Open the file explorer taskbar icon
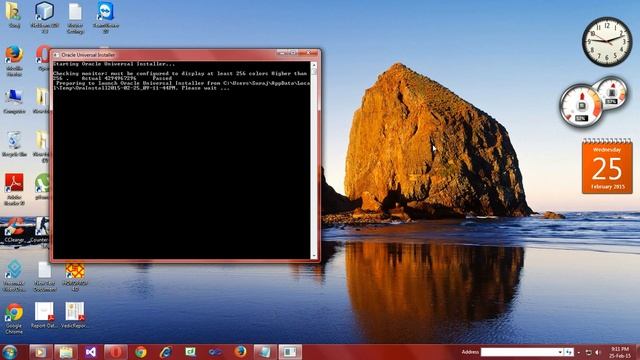The width and height of the screenshot is (640, 360). pyautogui.click(x=66, y=352)
